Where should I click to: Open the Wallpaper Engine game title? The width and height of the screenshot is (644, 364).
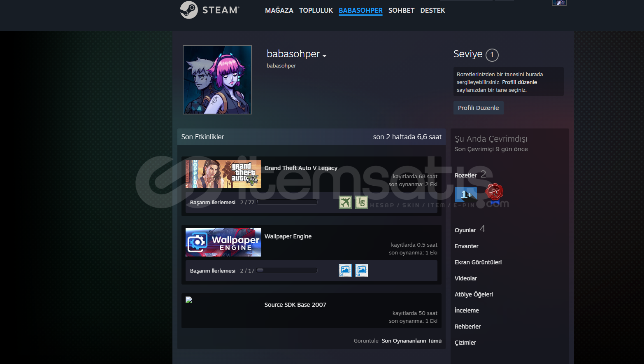click(x=288, y=236)
